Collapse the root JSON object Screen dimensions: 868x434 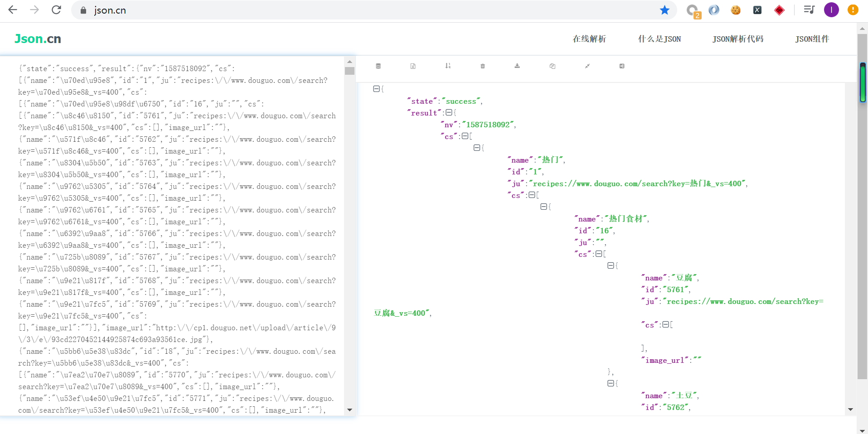[x=376, y=89]
